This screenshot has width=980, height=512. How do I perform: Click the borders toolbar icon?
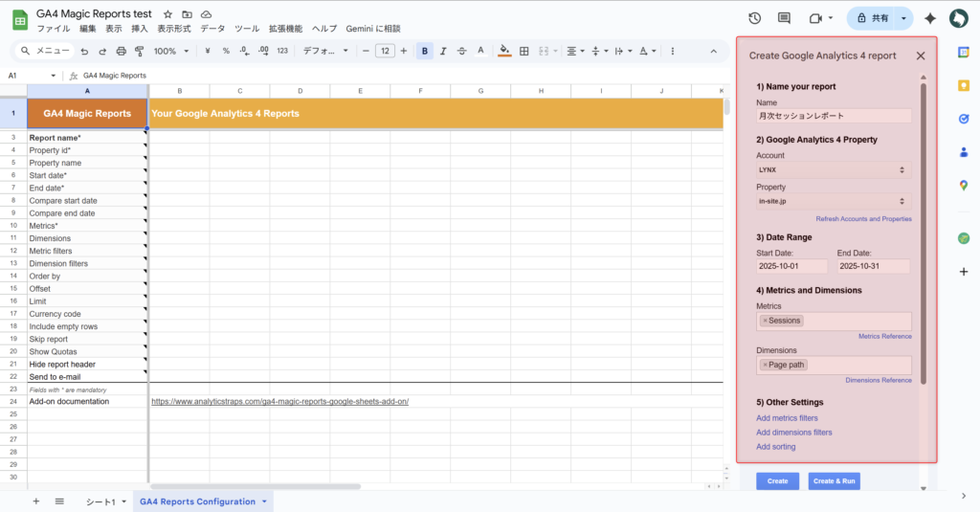(x=523, y=51)
